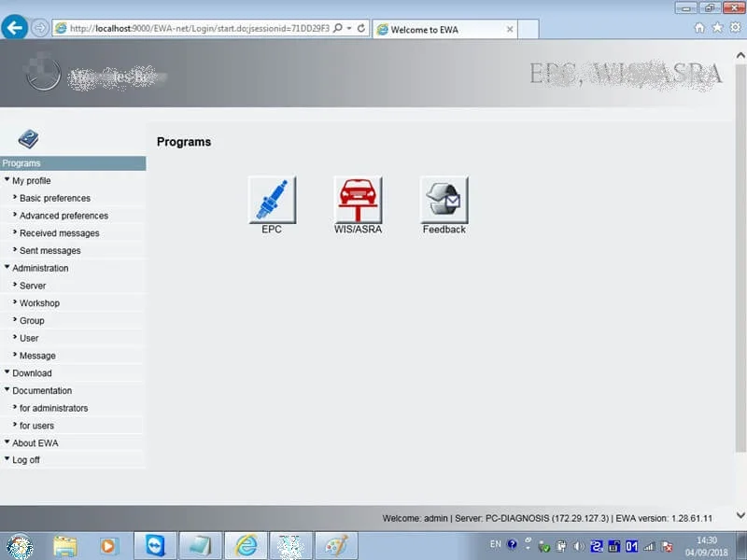Open the browser tools gear icon

[x=735, y=28]
